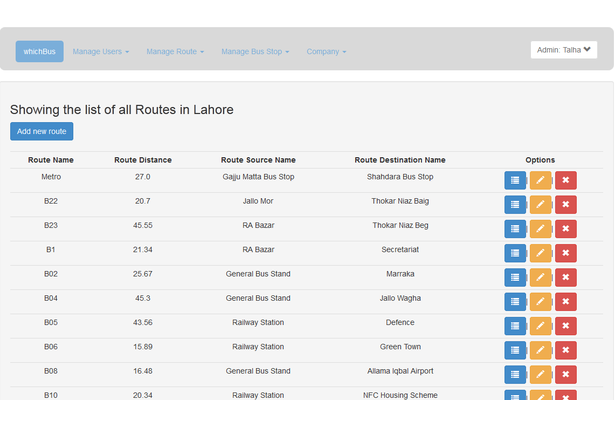Image resolution: width=615 pixels, height=424 pixels.
Task: Expand the Company menu
Action: coord(326,51)
